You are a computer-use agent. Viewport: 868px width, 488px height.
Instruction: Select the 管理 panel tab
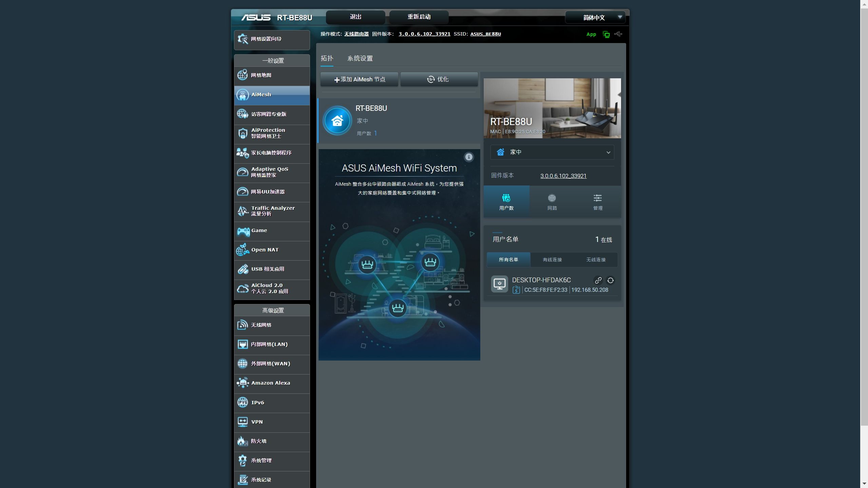point(598,202)
